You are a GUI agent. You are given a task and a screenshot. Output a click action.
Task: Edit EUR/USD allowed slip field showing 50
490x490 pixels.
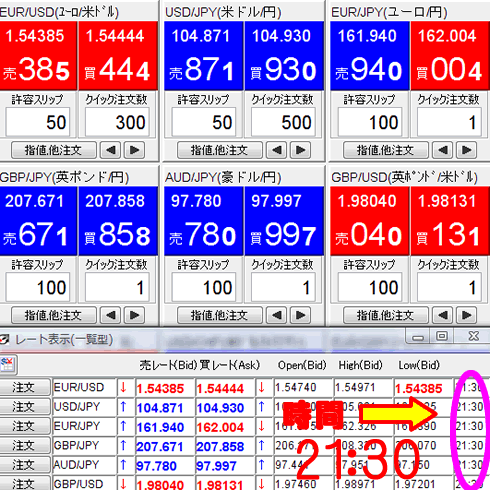coord(38,122)
